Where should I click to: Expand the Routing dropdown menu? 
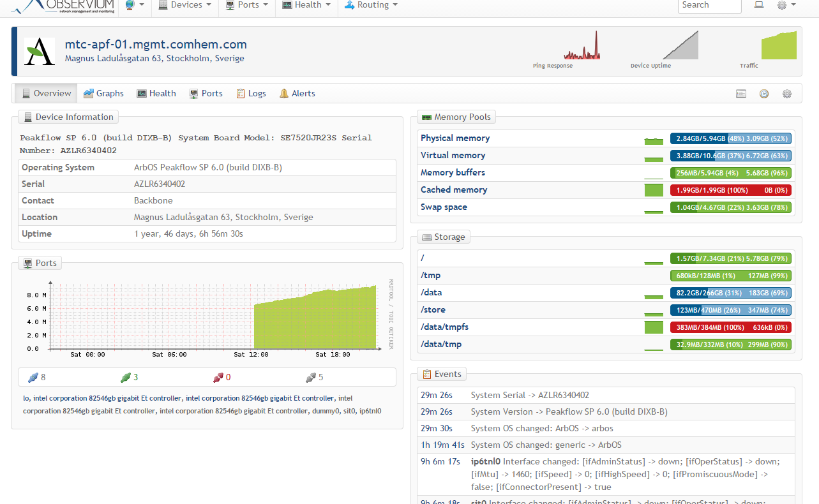point(371,5)
